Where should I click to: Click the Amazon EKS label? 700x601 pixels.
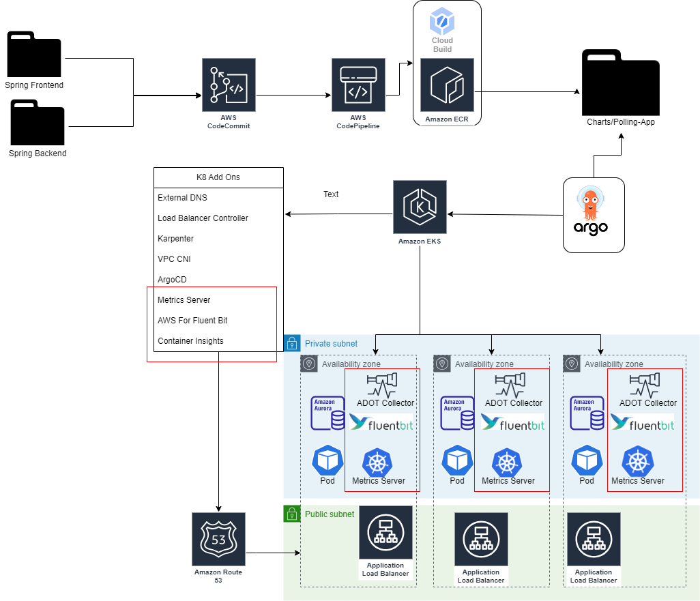(x=420, y=241)
